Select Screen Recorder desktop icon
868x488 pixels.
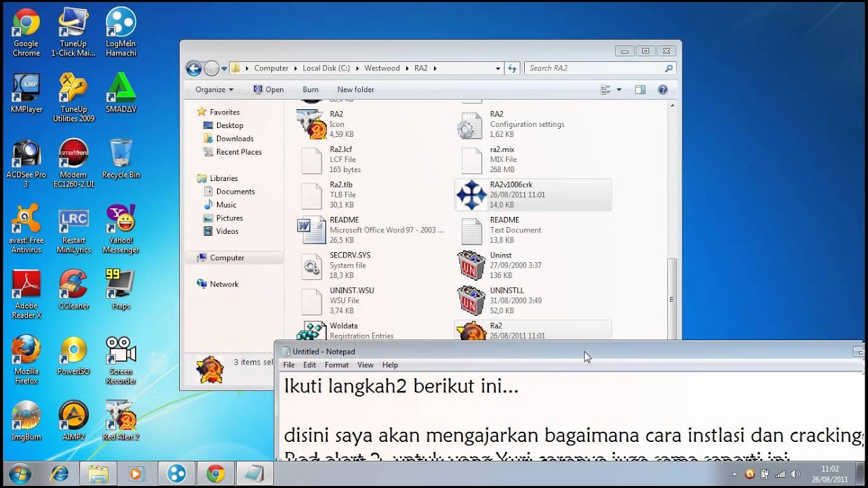coord(121,360)
